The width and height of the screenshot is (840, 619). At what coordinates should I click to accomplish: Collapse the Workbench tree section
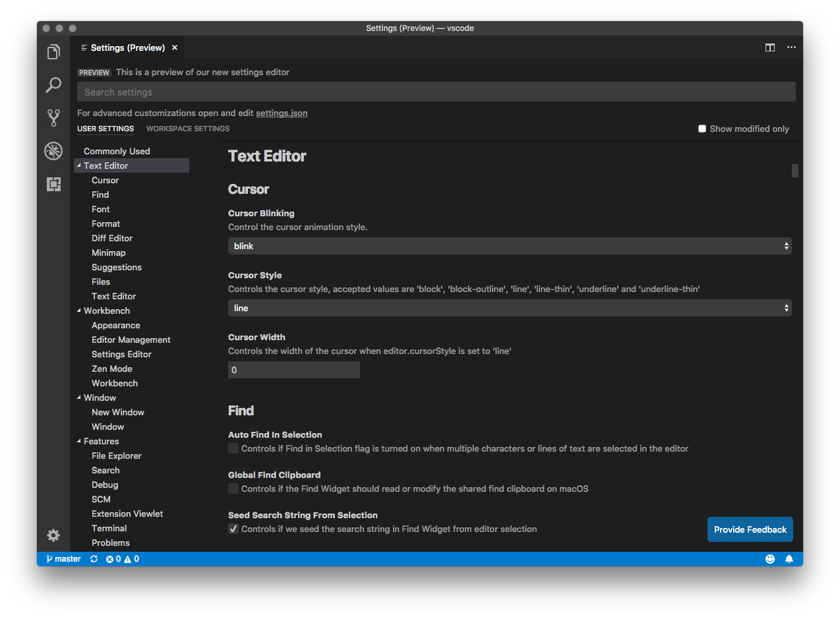[79, 310]
